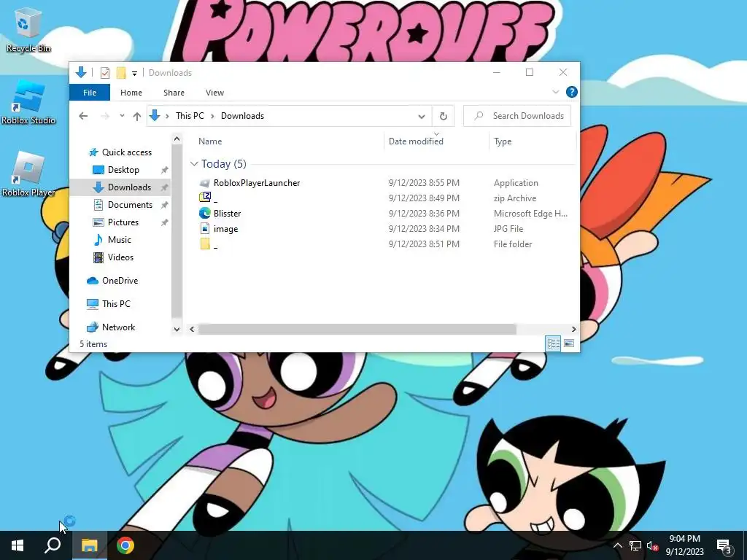This screenshot has width=747, height=560.
Task: Switch to large thumbnails view layout
Action: point(569,343)
